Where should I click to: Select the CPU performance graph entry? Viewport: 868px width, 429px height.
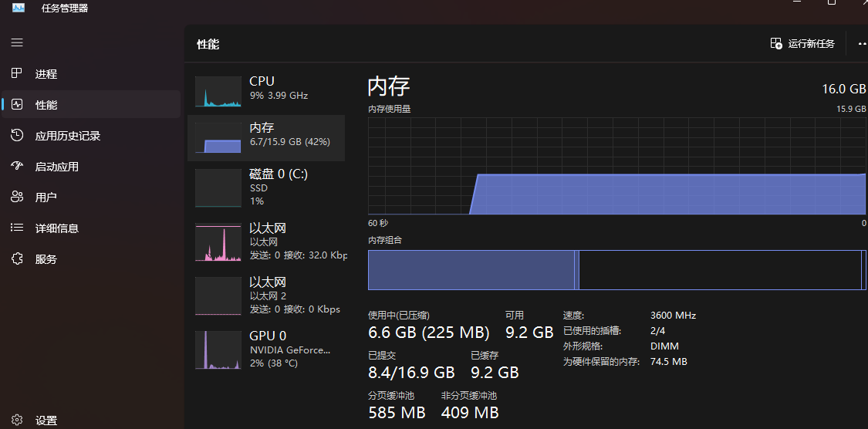click(266, 91)
